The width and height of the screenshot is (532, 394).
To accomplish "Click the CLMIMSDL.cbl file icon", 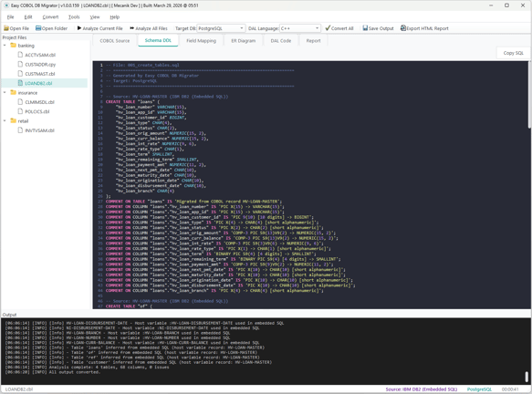I will click(20, 102).
